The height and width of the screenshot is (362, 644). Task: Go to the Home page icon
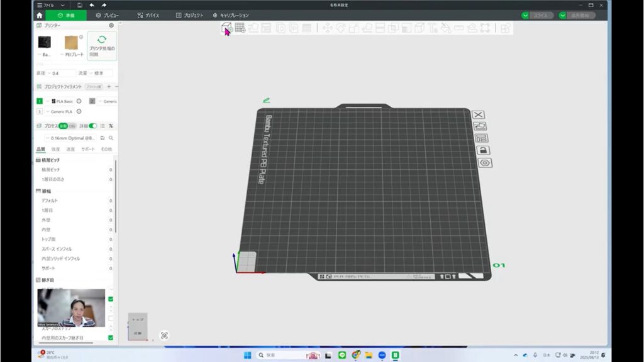pyautogui.click(x=40, y=15)
